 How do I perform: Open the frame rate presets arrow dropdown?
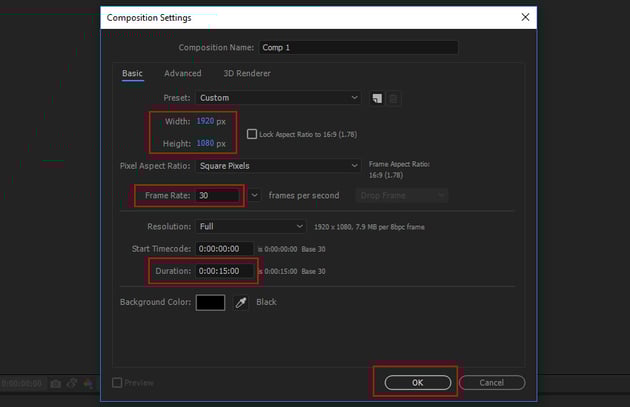256,196
